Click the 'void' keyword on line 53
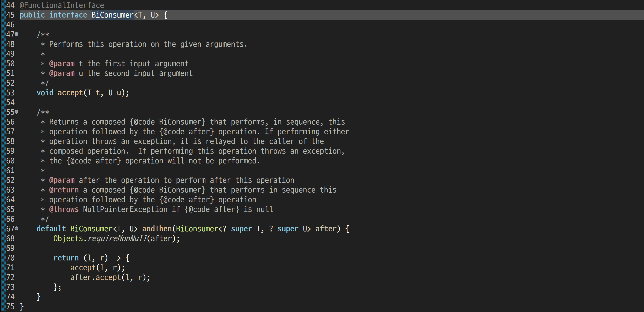The height and width of the screenshot is (312, 644). pos(45,93)
